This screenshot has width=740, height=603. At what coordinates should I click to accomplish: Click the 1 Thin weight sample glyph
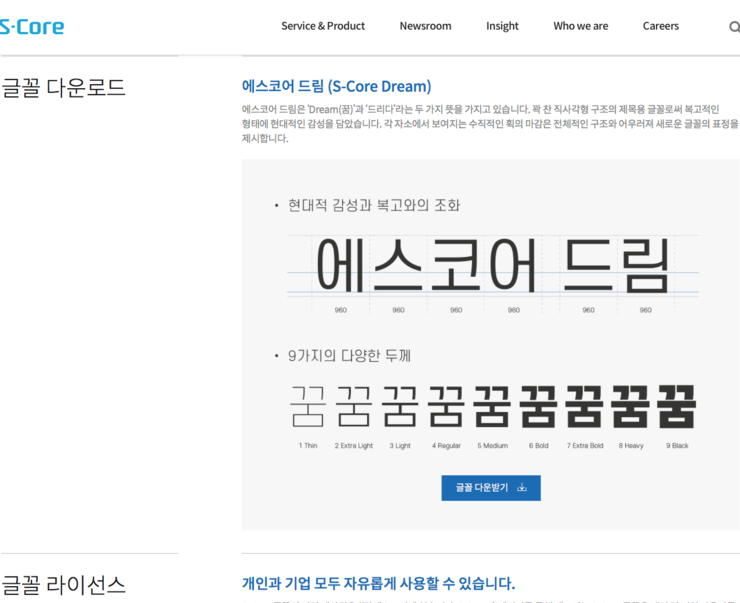pyautogui.click(x=308, y=406)
